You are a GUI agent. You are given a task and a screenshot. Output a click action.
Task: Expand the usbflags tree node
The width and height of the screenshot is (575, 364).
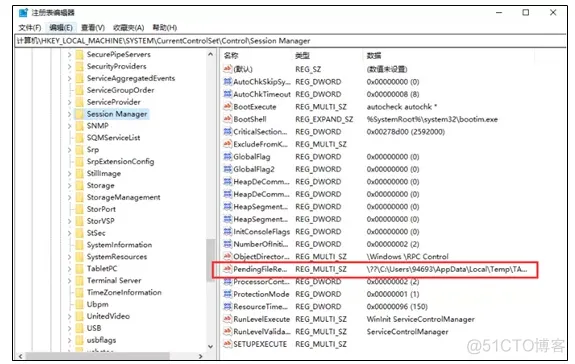69,340
